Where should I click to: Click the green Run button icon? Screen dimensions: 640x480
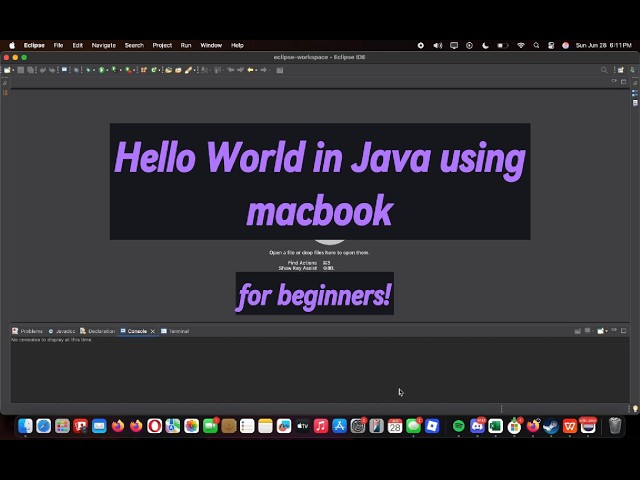(101, 70)
